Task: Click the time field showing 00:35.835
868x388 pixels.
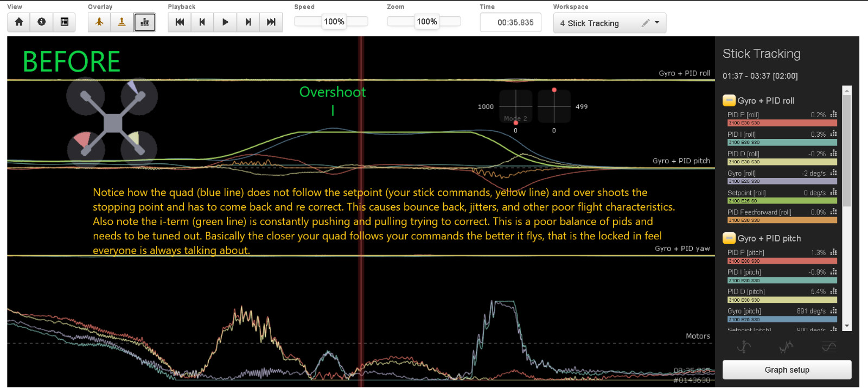Action: click(510, 22)
